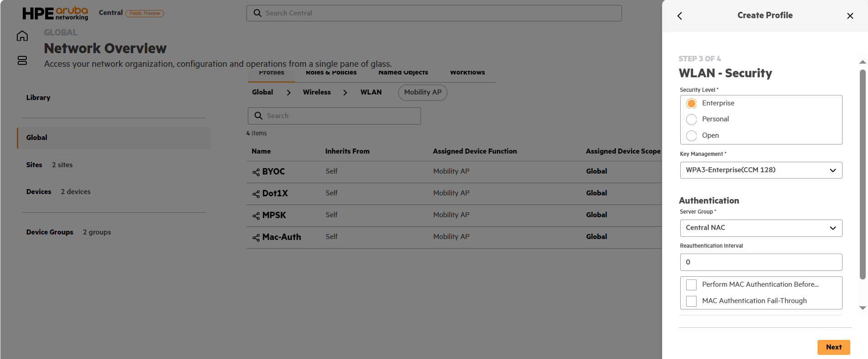Viewport: 868px width, 359px height.
Task: Click the magnifier icon in the profile search box
Action: tap(258, 116)
